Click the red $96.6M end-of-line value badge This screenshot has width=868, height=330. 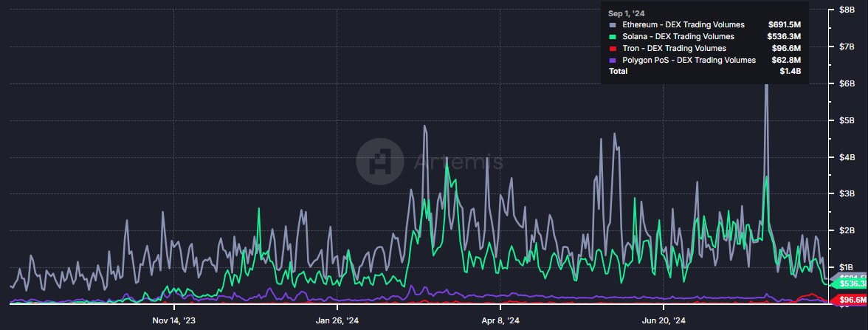pos(851,300)
